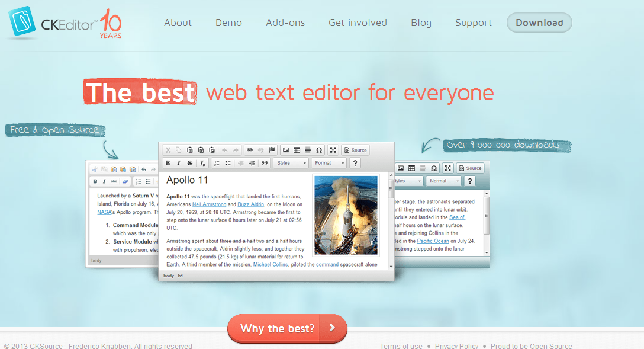Click the eraser Remove Format icon in left editor
The width and height of the screenshot is (644, 349).
pos(125,181)
